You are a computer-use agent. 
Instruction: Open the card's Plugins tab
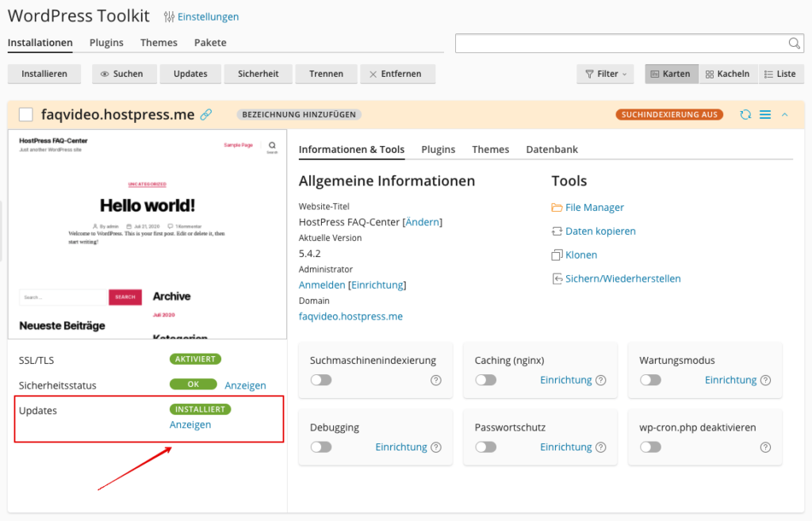coord(438,149)
